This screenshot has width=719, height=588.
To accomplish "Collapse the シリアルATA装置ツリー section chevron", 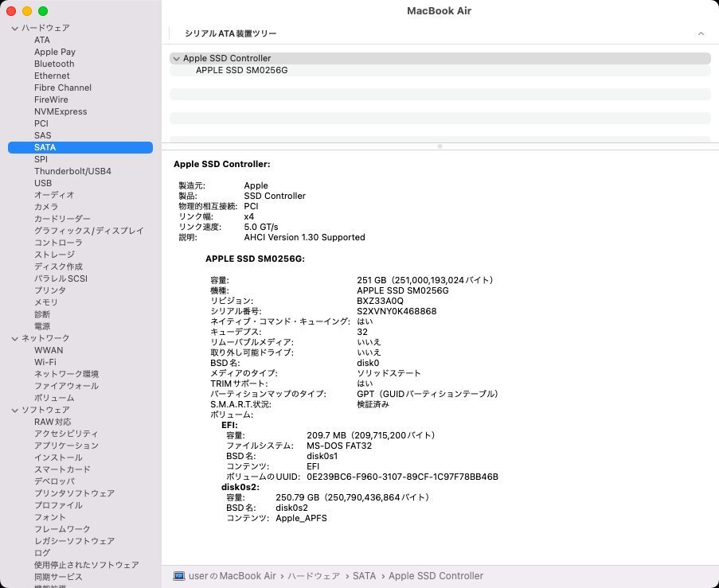I will (x=701, y=33).
